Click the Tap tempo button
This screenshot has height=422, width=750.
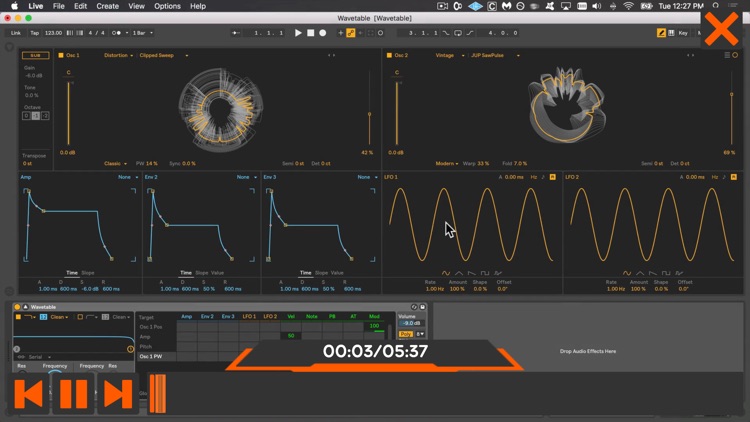tap(34, 33)
